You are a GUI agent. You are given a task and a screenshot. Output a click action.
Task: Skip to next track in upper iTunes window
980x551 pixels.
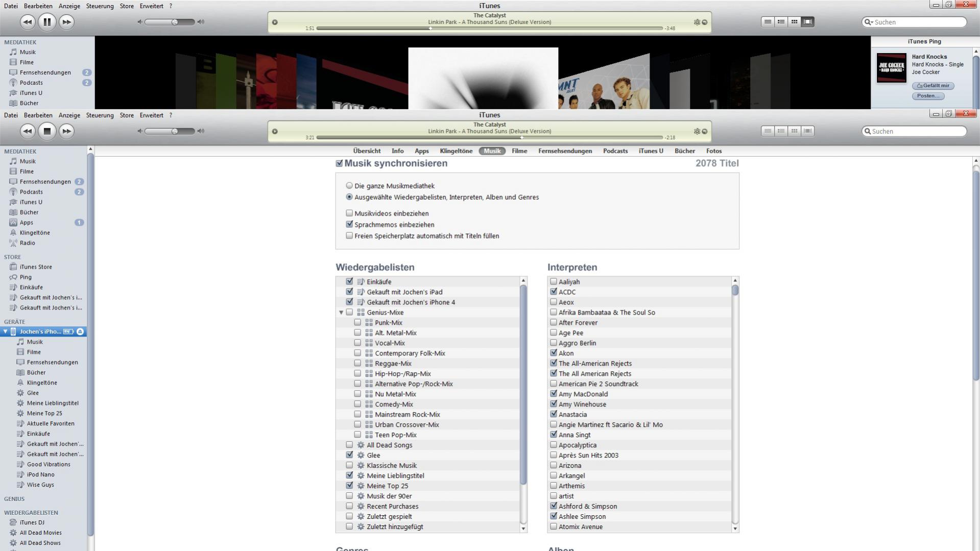coord(66,22)
